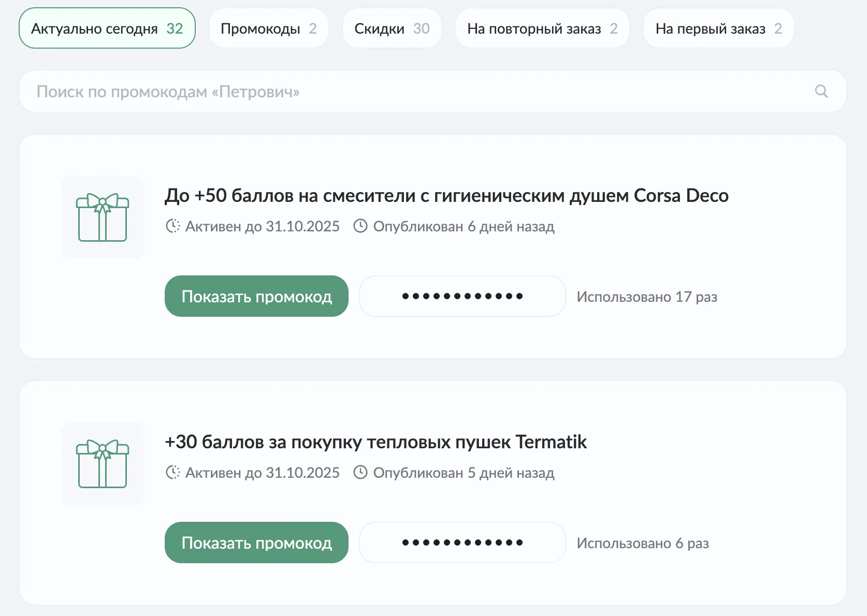Show promo code for Corsa Deco mixers
867x616 pixels.
pos(256,297)
